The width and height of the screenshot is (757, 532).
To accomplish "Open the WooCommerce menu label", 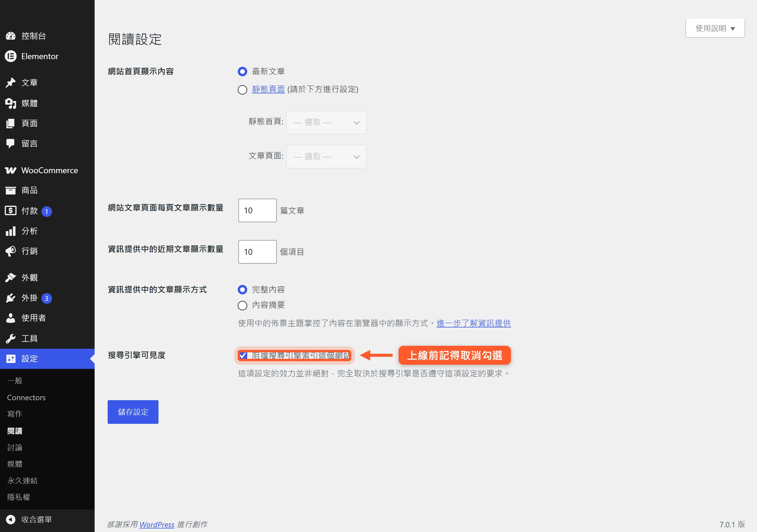I will pyautogui.click(x=49, y=171).
